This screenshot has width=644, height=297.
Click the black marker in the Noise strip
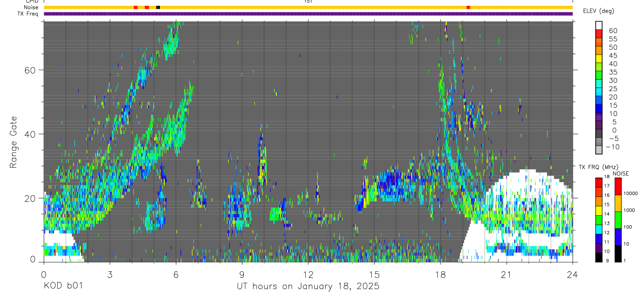tap(158, 7)
